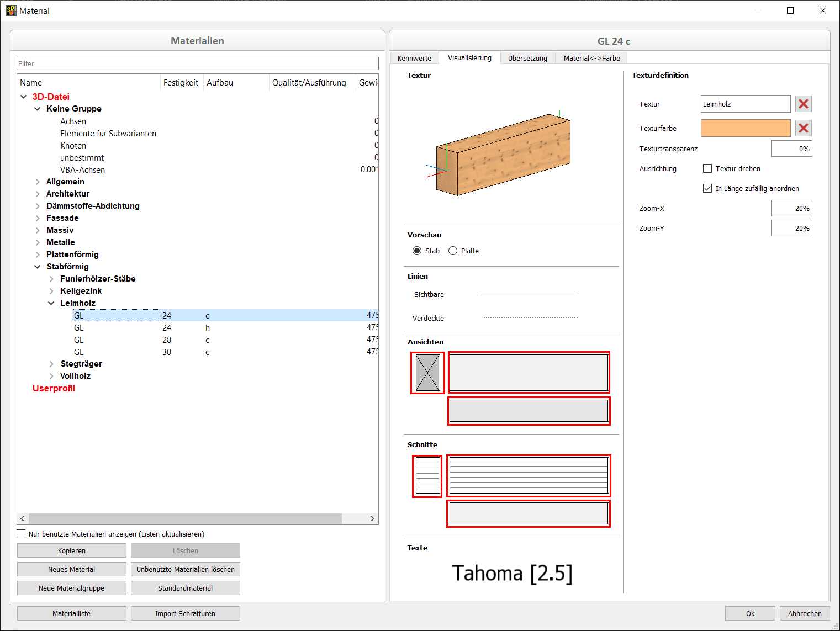Collapse the Leimholz subgroup
This screenshot has width=840, height=631.
coord(51,303)
